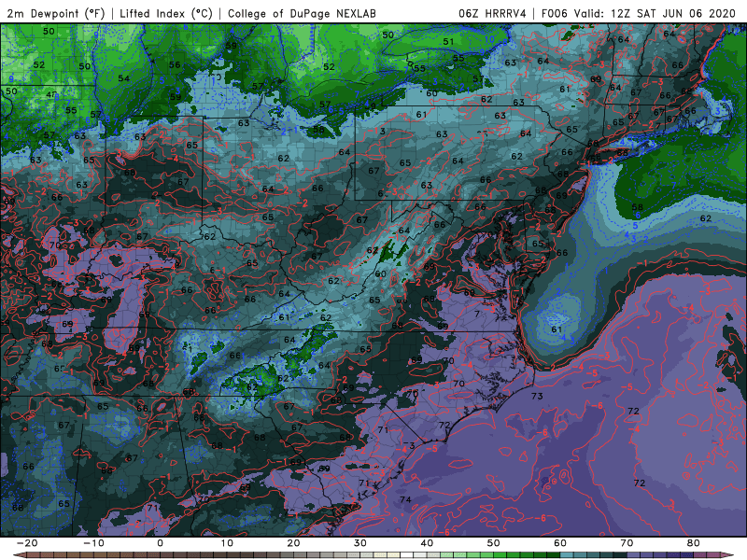747x560 pixels.
Task: Click the 10 label on the color scale
Action: pyautogui.click(x=227, y=543)
